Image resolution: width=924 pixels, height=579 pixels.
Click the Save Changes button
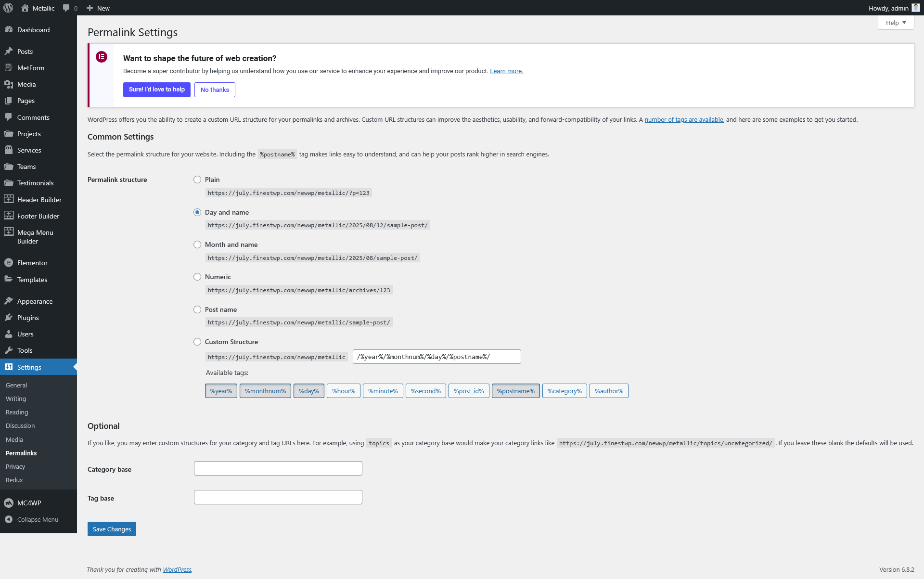point(112,529)
